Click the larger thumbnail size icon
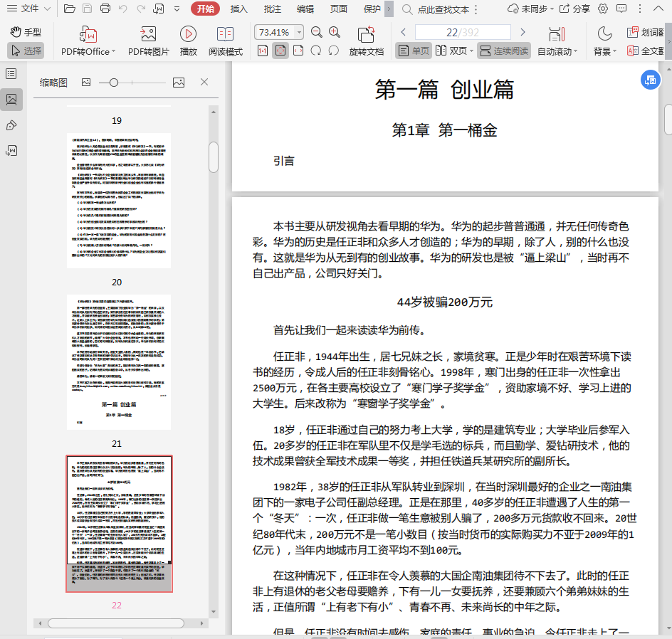The image size is (672, 639). pyautogui.click(x=179, y=83)
